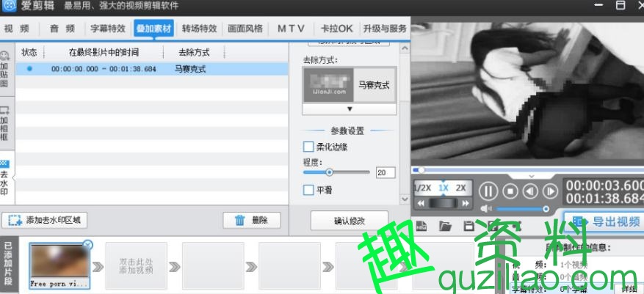Click the 程度 value field showing 20
The height and width of the screenshot is (294, 644).
tap(386, 172)
